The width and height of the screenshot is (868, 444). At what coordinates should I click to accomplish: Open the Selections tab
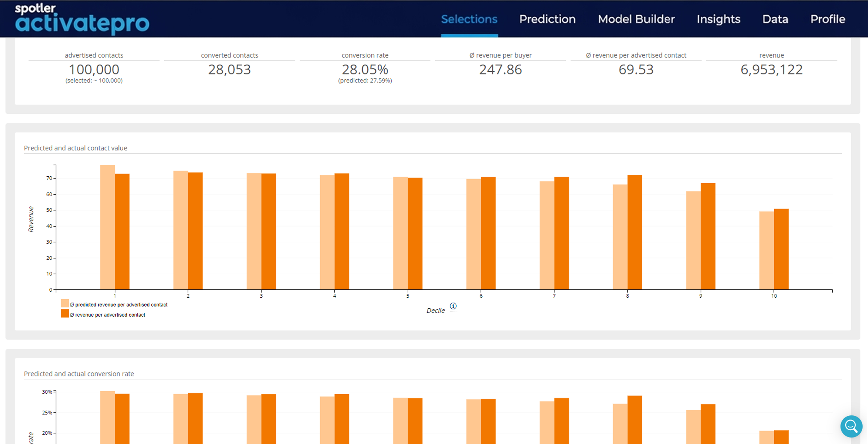click(469, 19)
